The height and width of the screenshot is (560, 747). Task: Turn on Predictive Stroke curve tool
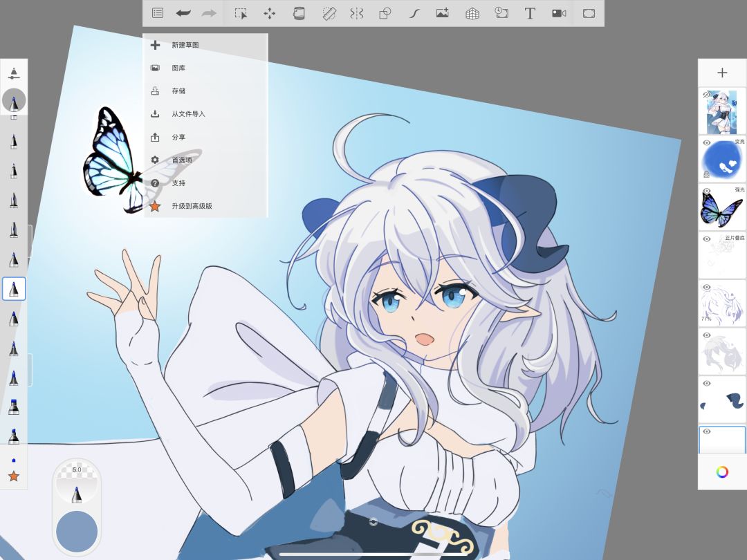tap(414, 13)
